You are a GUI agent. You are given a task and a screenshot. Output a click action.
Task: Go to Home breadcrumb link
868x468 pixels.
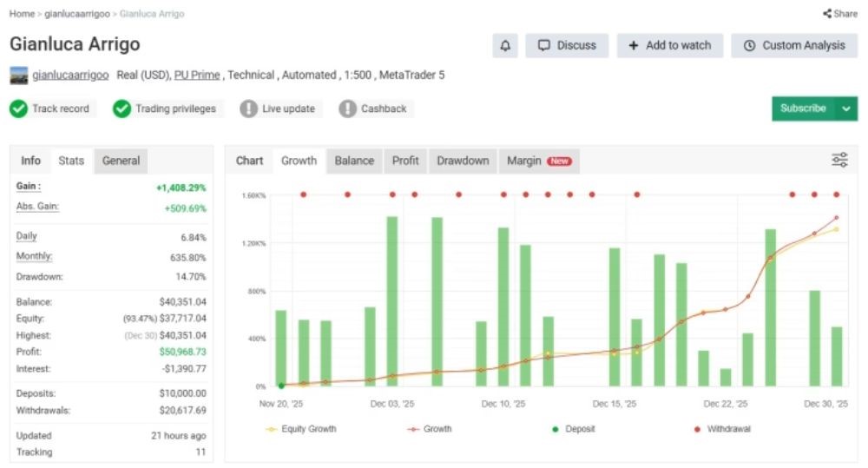(x=23, y=13)
